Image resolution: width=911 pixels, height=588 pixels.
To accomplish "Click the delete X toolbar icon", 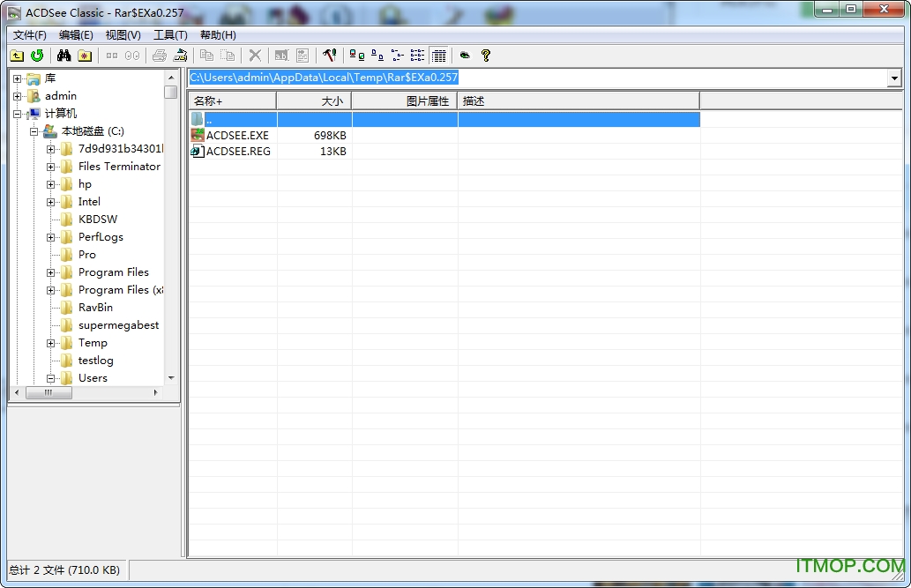I will click(x=255, y=56).
